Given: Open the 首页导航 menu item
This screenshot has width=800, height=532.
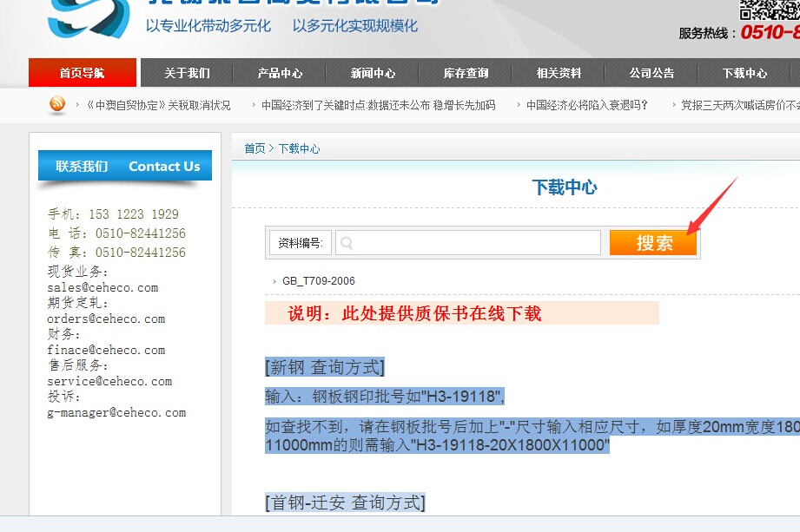Looking at the screenshot, I should [x=82, y=73].
